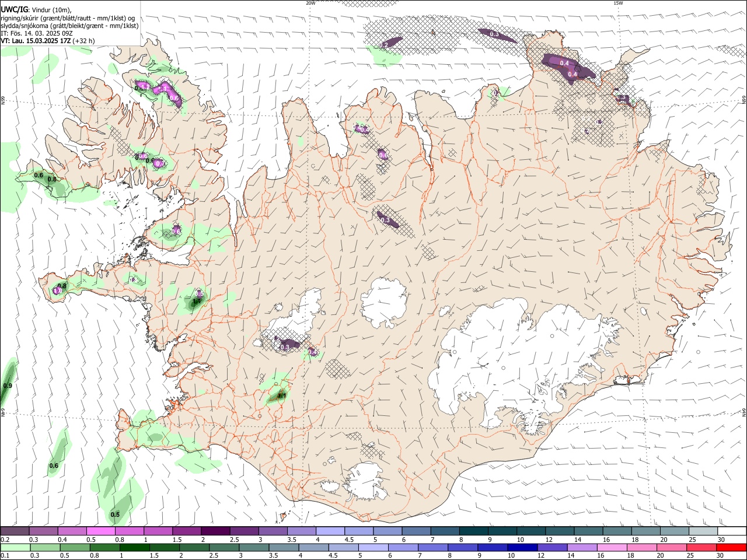Click the light green 0.3–0.5 rain legend swatch
This screenshot has width=747, height=560.
tap(45, 548)
